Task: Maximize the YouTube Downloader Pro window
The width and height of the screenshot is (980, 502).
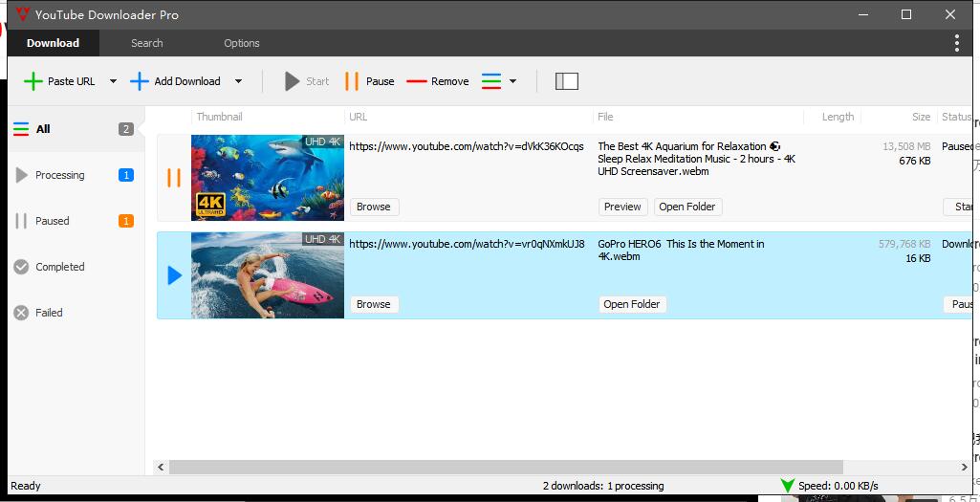Action: (x=906, y=14)
